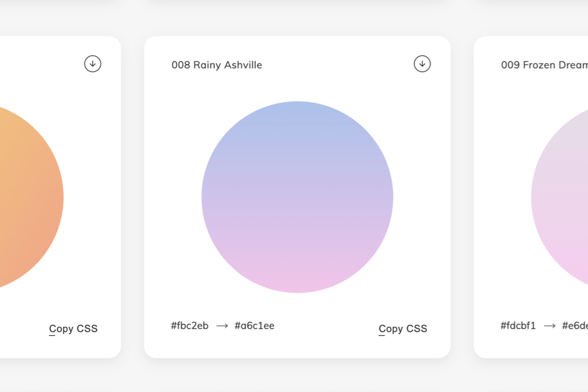Copy the #fbc2eb hex color code
Image resolution: width=588 pixels, height=392 pixels.
pos(190,325)
